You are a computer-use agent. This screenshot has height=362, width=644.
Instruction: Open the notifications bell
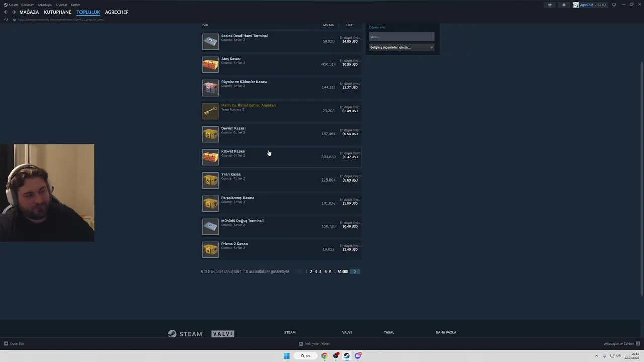[563, 5]
